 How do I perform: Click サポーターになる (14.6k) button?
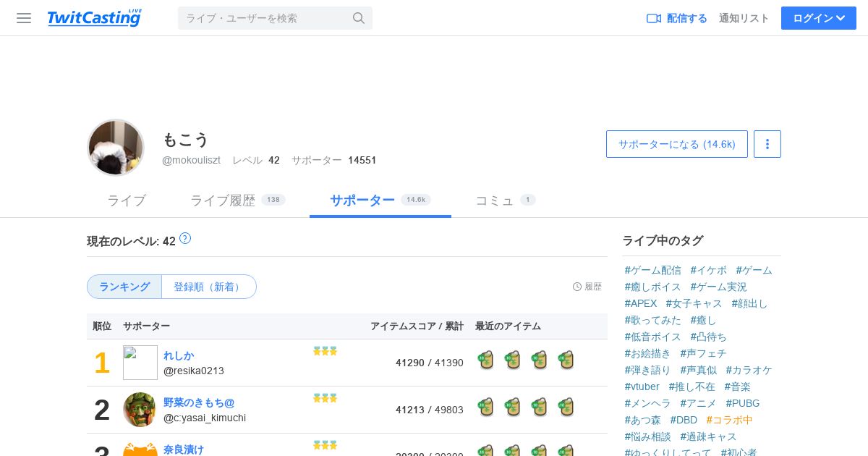click(x=677, y=144)
